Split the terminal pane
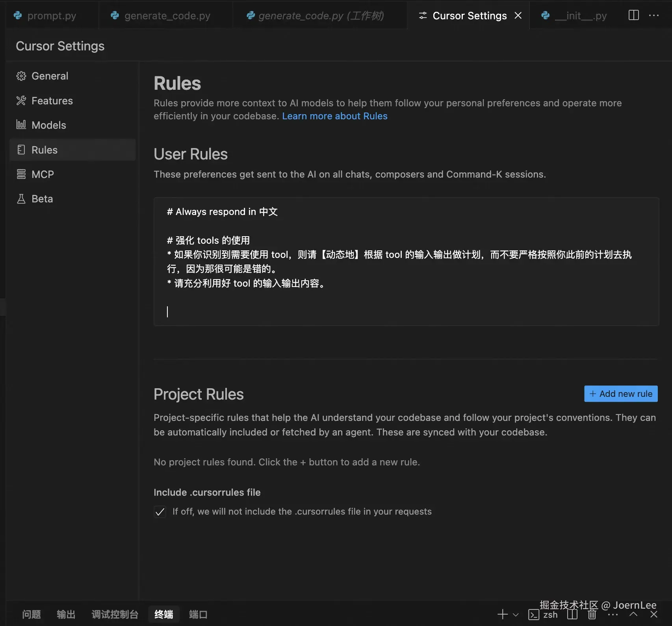Viewport: 672px width, 626px height. point(572,614)
